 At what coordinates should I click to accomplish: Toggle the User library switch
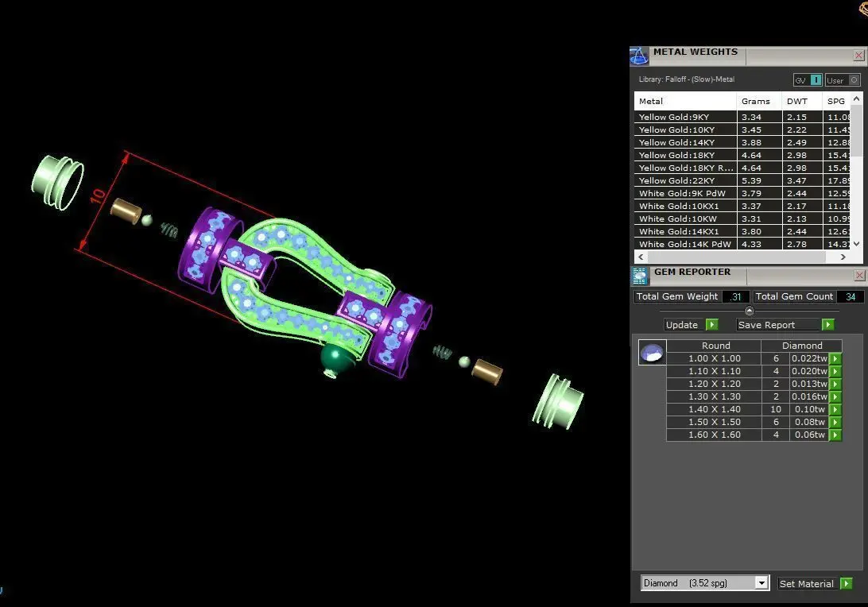tap(843, 80)
